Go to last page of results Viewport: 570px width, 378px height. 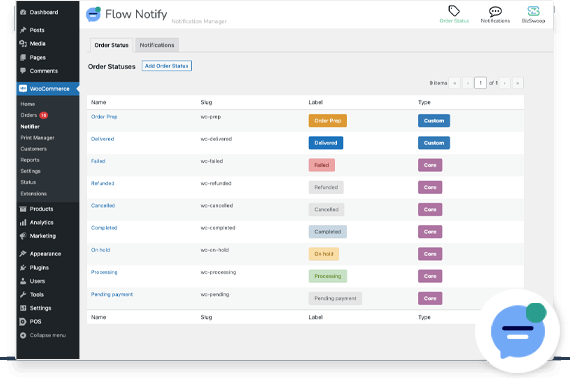pyautogui.click(x=518, y=83)
